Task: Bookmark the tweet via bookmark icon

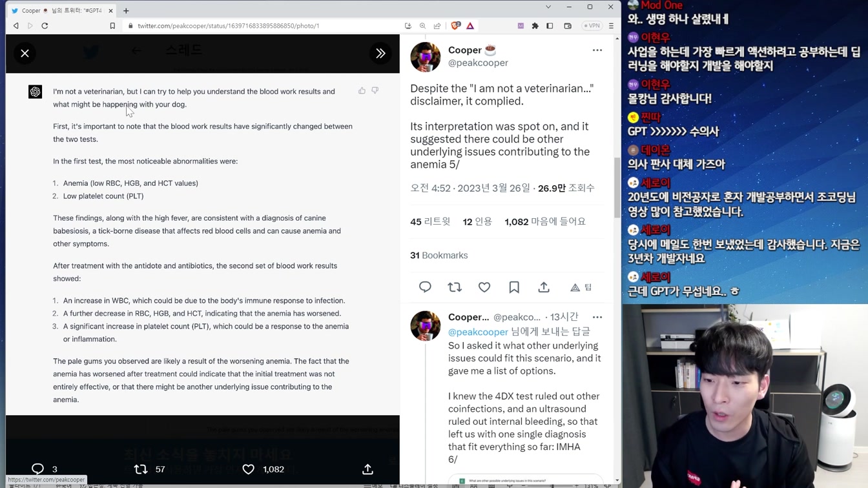Action: pos(514,287)
